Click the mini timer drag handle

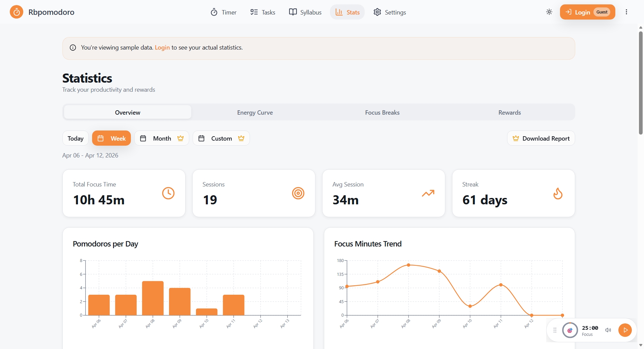coord(555,330)
